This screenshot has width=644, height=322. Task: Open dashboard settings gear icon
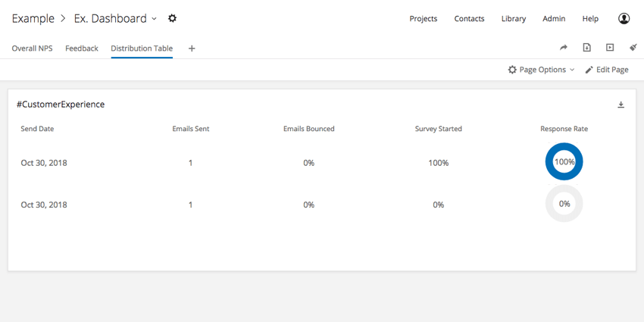pyautogui.click(x=173, y=18)
